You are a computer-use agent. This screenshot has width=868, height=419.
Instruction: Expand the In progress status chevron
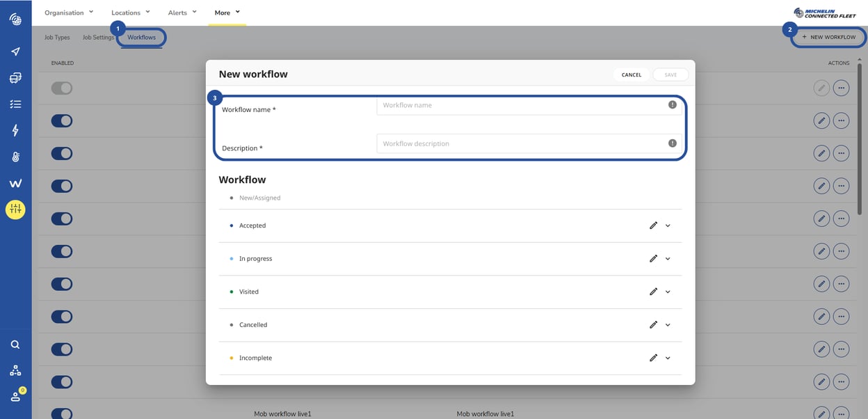click(x=668, y=259)
